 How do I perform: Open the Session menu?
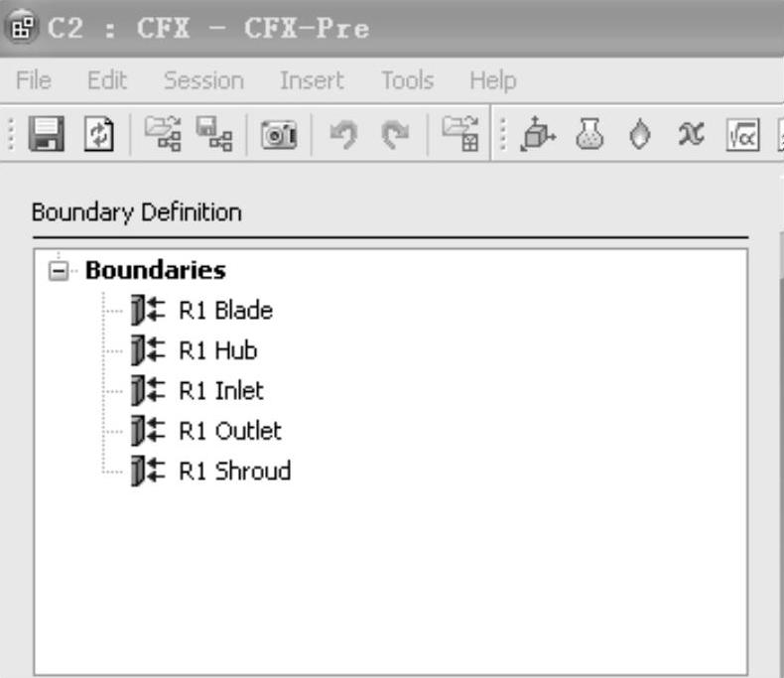[x=204, y=80]
